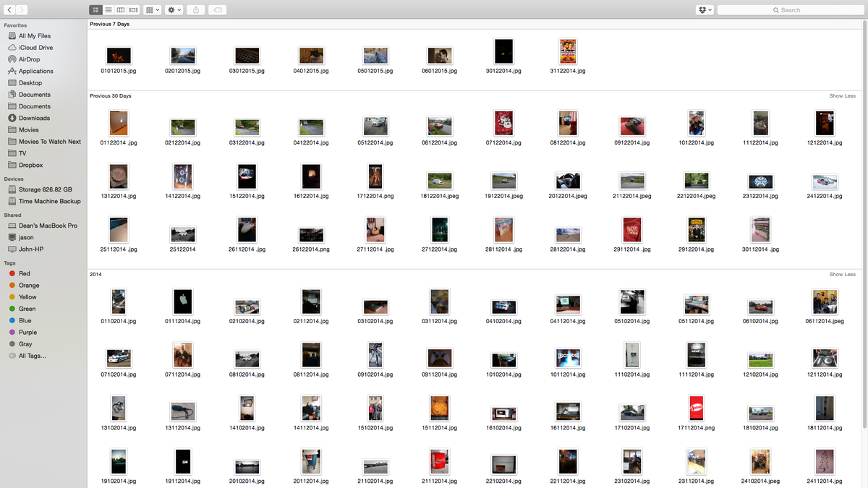868x488 pixels.
Task: Switch to icon view
Action: pyautogui.click(x=95, y=10)
